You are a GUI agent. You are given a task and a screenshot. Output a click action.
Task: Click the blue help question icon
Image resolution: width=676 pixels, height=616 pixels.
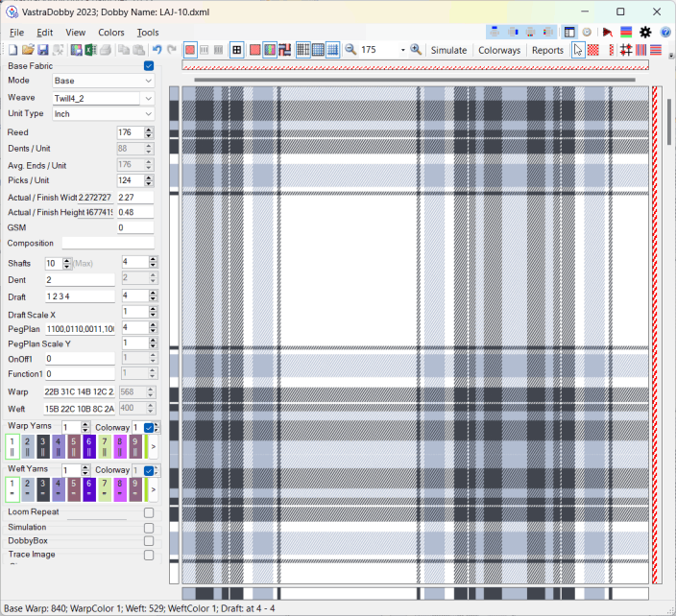point(665,32)
